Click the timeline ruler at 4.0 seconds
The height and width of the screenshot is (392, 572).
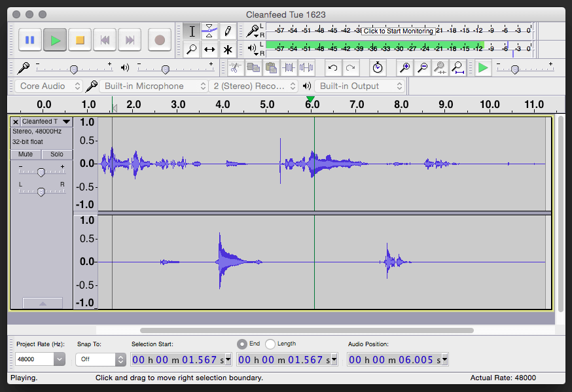(x=223, y=105)
